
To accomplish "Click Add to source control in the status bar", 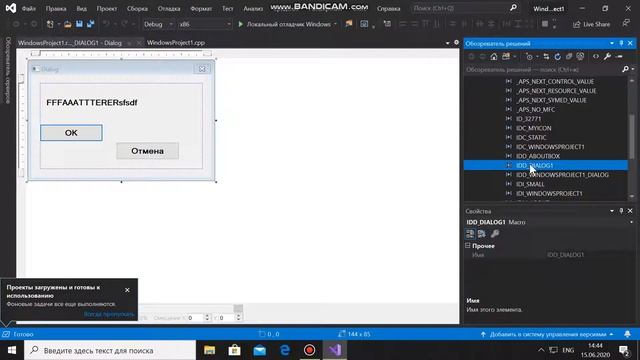I will click(x=547, y=334).
